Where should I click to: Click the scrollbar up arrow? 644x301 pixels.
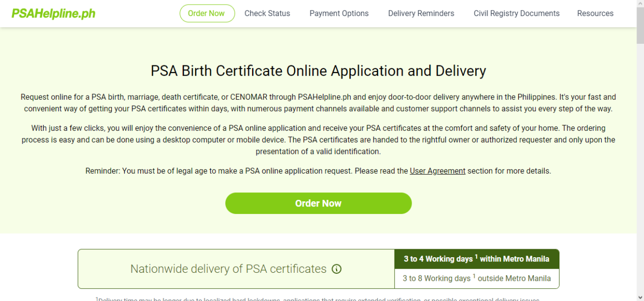click(640, 4)
